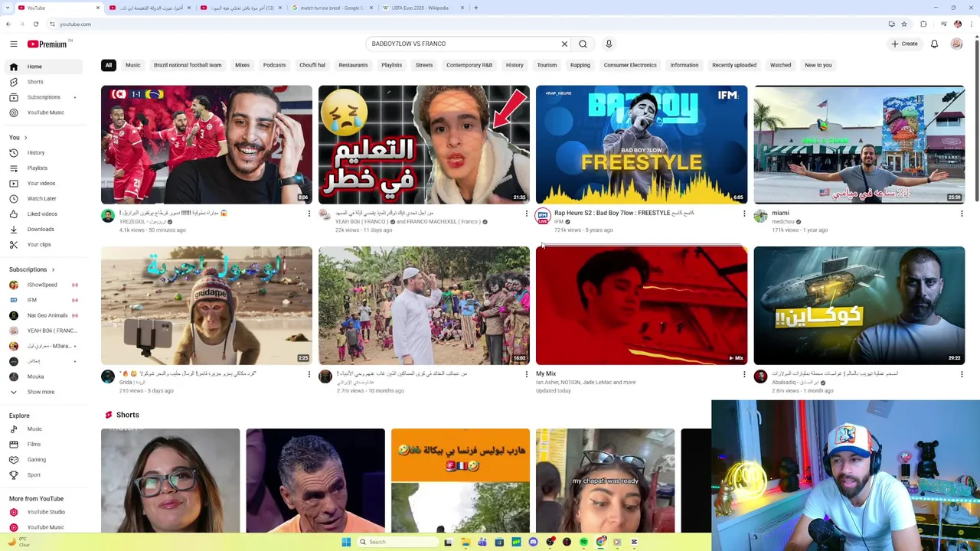Open Liked videos

42,214
